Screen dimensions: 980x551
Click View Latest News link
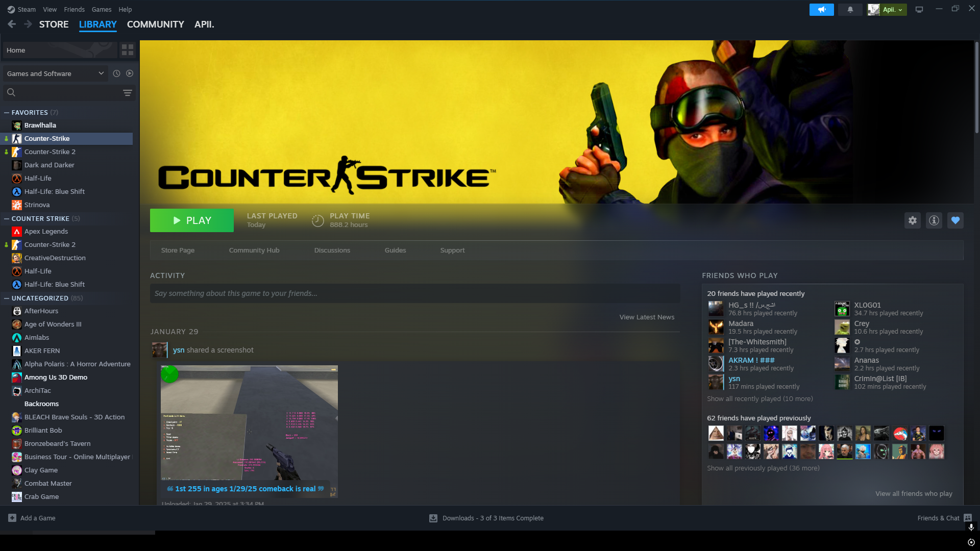(x=647, y=317)
